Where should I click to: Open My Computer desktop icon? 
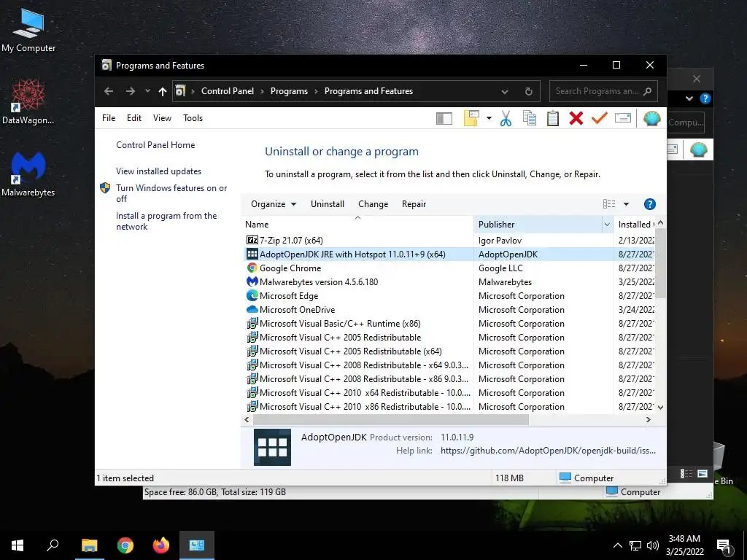coord(28,30)
